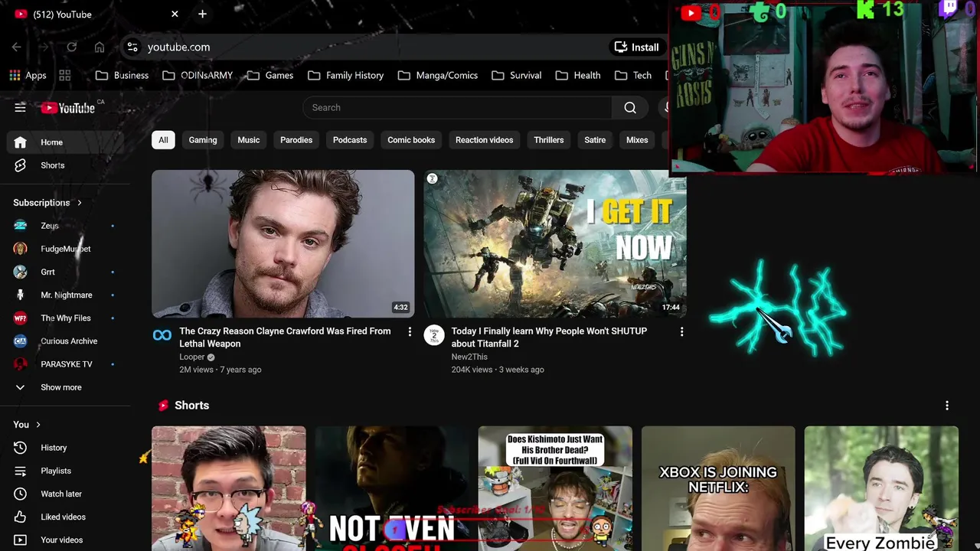
Task: Expand Show more subscriptions
Action: coord(65,387)
